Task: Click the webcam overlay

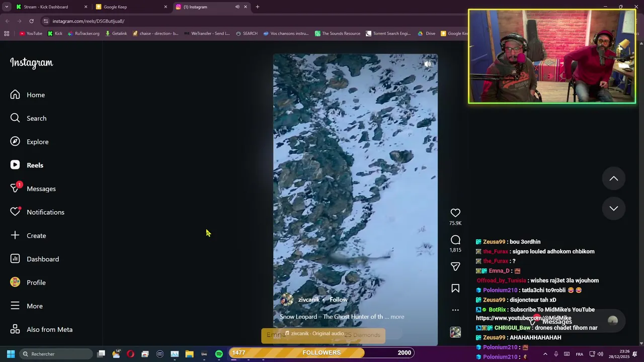Action: tap(552, 56)
